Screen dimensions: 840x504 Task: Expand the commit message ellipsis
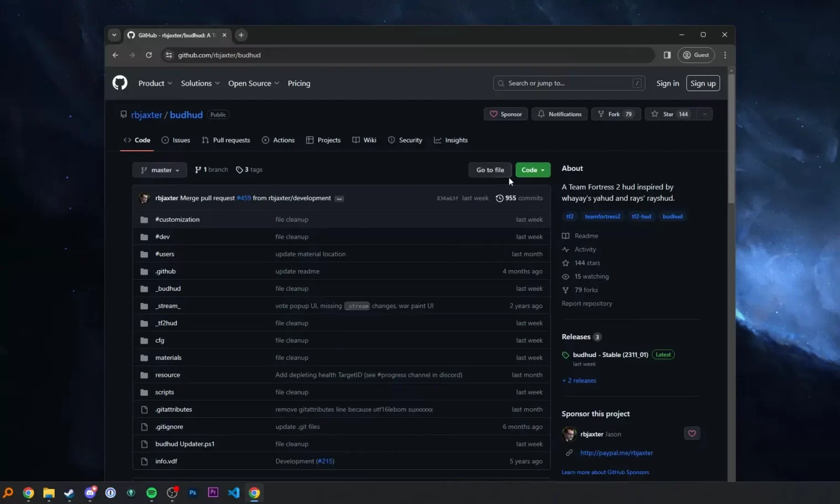[339, 199]
